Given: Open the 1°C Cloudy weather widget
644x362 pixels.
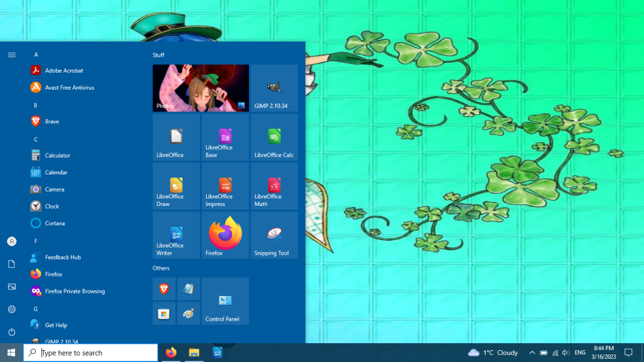Looking at the screenshot, I should (x=493, y=352).
